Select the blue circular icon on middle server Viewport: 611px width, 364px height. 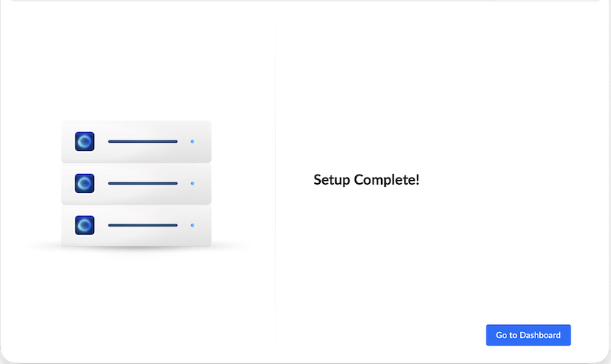coord(85,183)
